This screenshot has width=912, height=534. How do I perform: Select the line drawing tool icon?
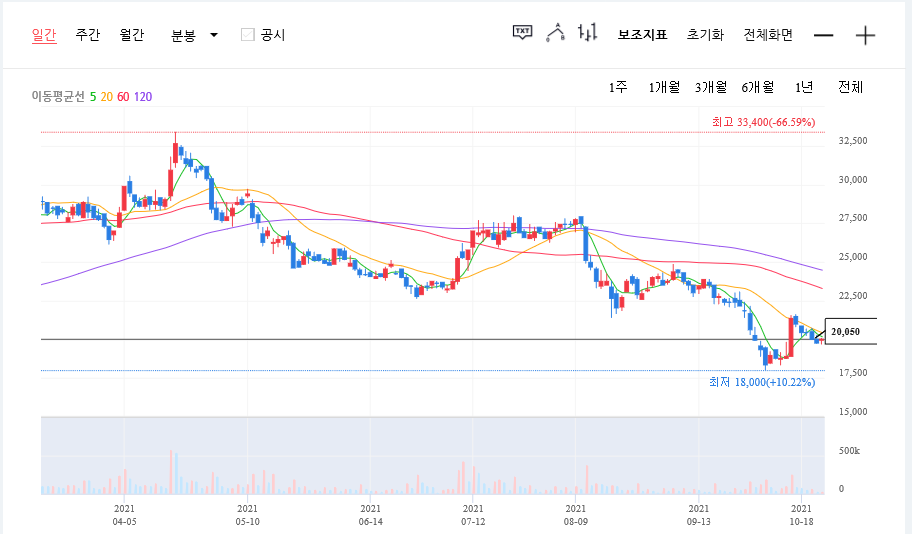click(x=556, y=33)
